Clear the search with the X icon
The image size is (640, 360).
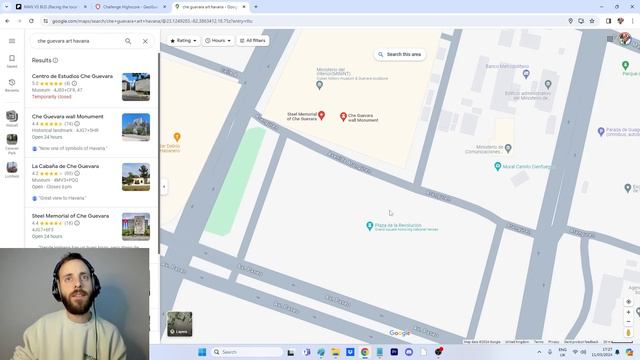click(x=145, y=41)
